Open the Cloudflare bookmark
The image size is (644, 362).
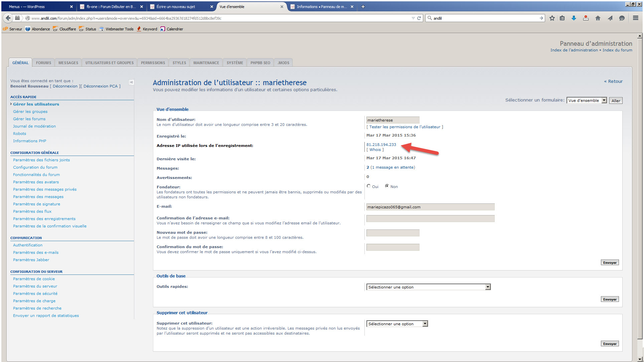click(x=64, y=29)
